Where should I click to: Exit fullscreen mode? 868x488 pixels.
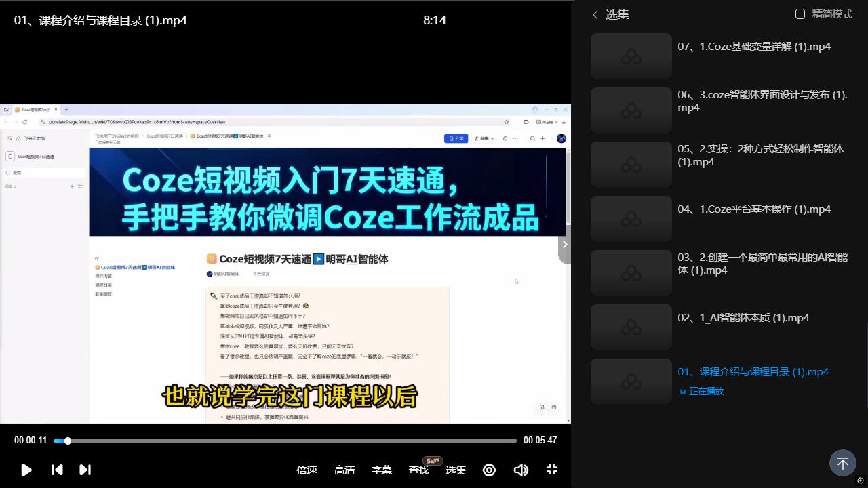click(552, 470)
